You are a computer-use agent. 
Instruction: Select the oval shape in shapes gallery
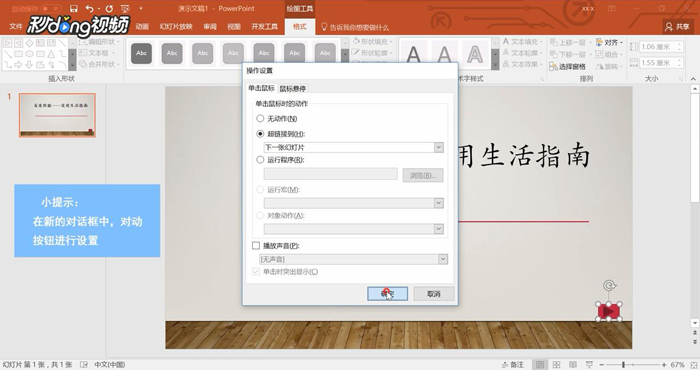29,54
